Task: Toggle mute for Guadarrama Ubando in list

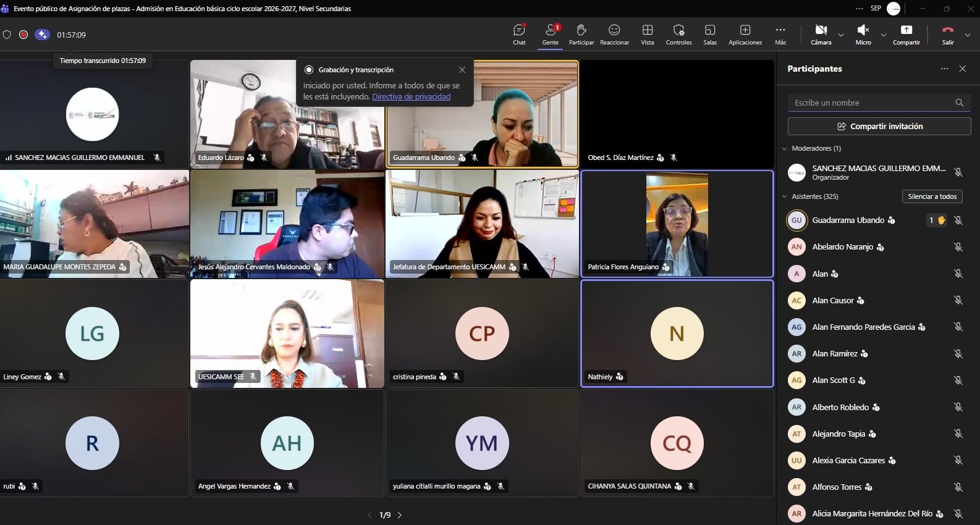Action: point(958,220)
